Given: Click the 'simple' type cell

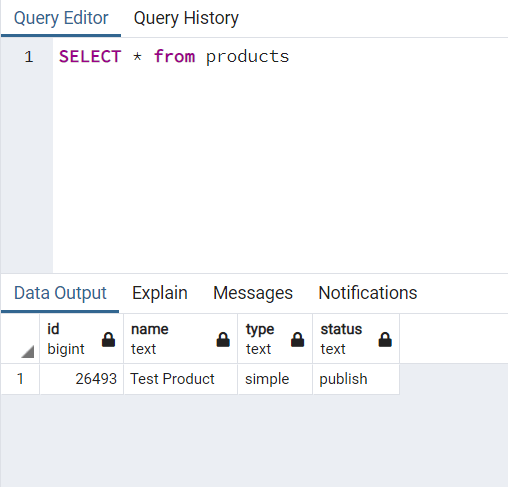Looking at the screenshot, I should 275,379.
